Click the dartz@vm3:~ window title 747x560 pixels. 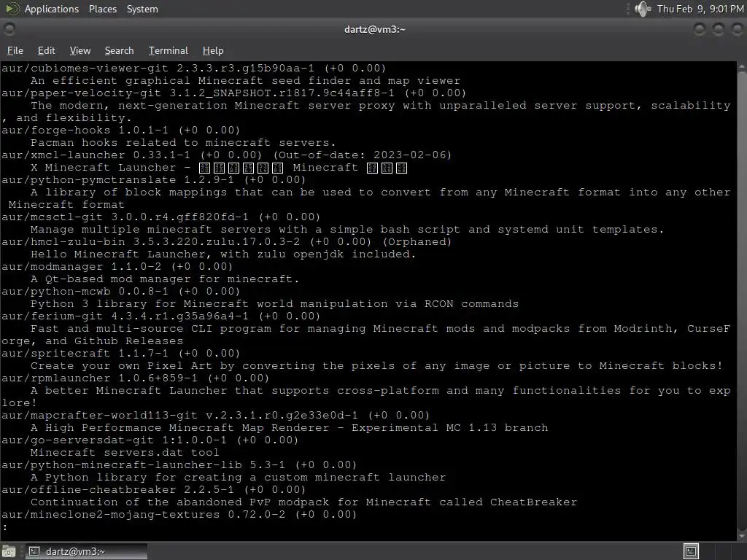pos(374,29)
